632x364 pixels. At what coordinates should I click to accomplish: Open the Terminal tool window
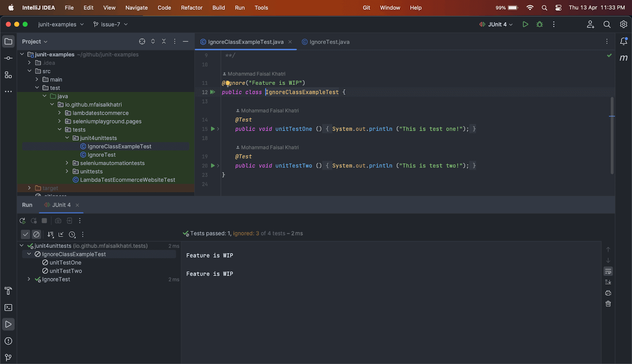(x=8, y=308)
